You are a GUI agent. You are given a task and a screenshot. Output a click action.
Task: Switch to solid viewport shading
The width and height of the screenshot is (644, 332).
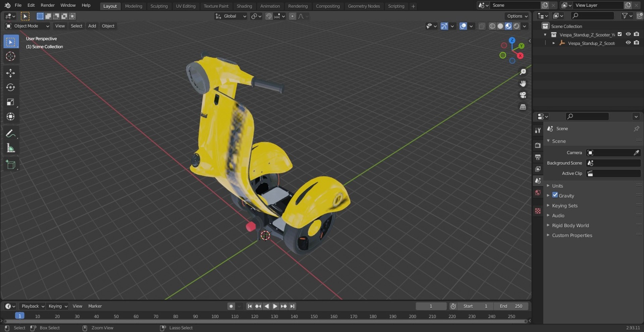pyautogui.click(x=500, y=26)
